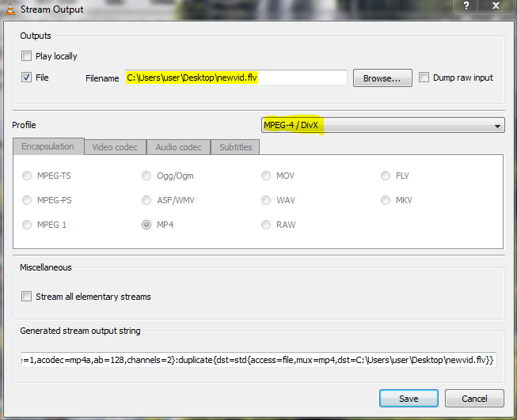
Task: Select the ASF/WMV radio button
Action: pyautogui.click(x=146, y=200)
